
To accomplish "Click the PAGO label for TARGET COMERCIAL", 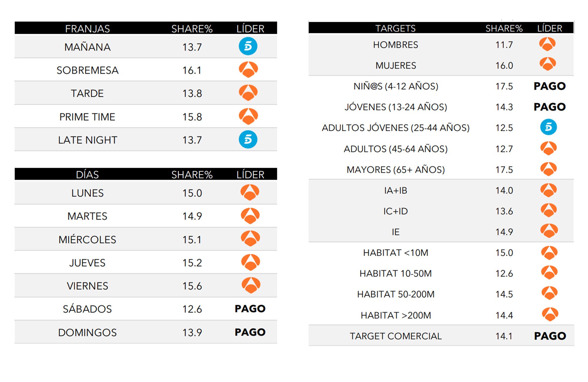I will [550, 336].
